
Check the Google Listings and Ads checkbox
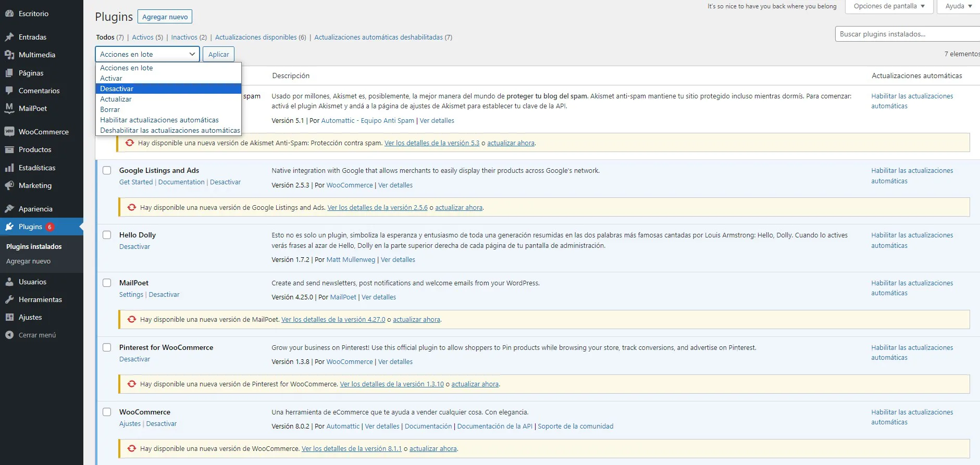(107, 170)
